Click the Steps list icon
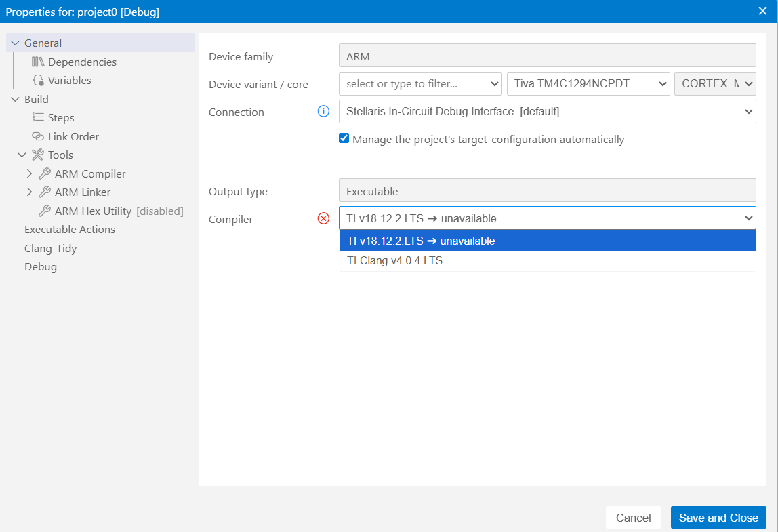778x532 pixels. click(38, 118)
